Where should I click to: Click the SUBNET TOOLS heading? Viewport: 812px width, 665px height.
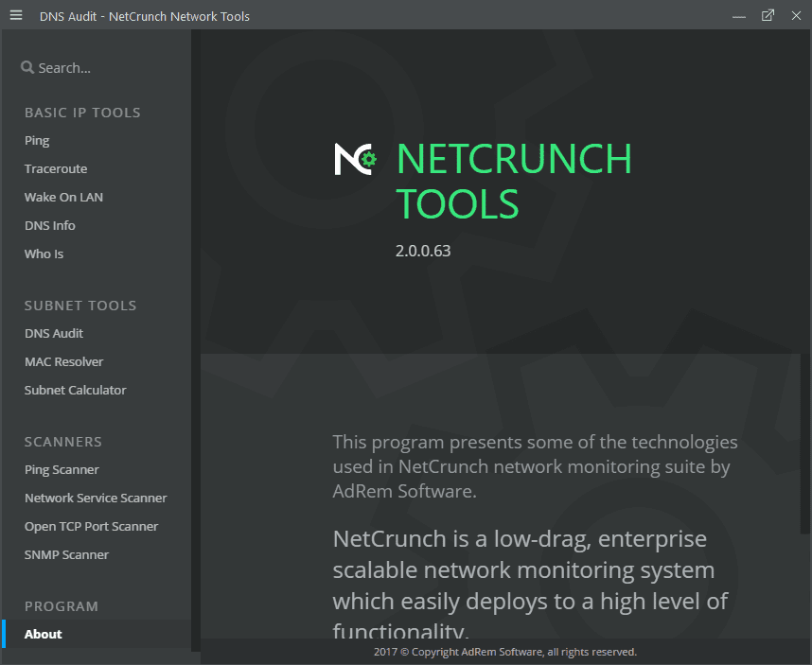[x=80, y=306]
